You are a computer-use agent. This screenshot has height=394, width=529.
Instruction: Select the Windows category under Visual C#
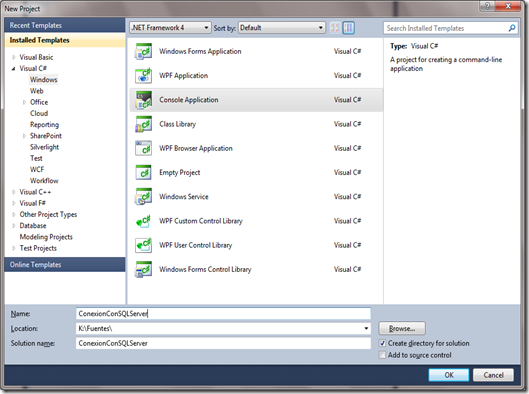(44, 80)
